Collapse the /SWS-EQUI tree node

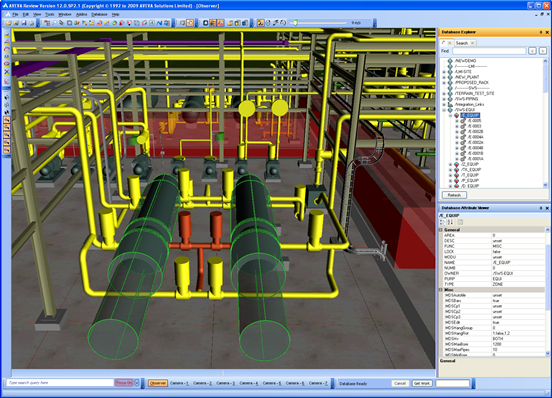pos(444,110)
